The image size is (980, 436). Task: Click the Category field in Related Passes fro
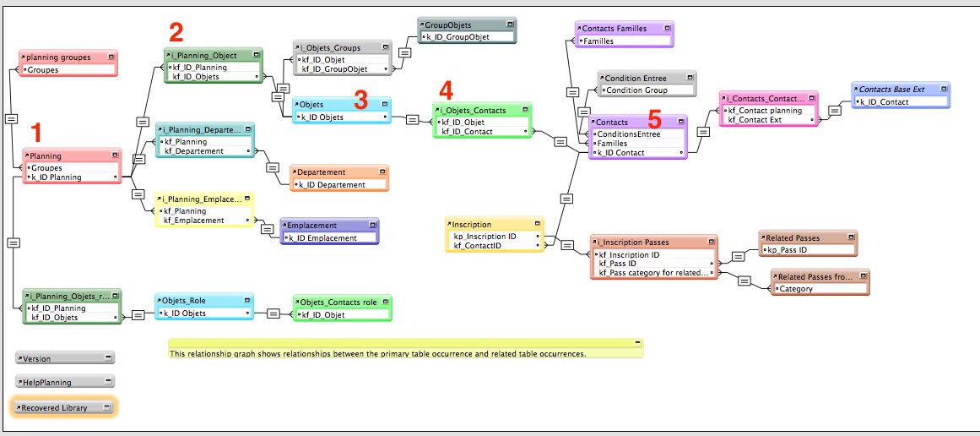[x=820, y=289]
